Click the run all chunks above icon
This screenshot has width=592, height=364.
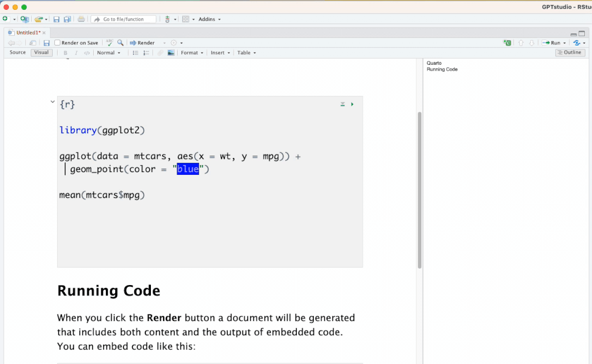[x=342, y=104]
